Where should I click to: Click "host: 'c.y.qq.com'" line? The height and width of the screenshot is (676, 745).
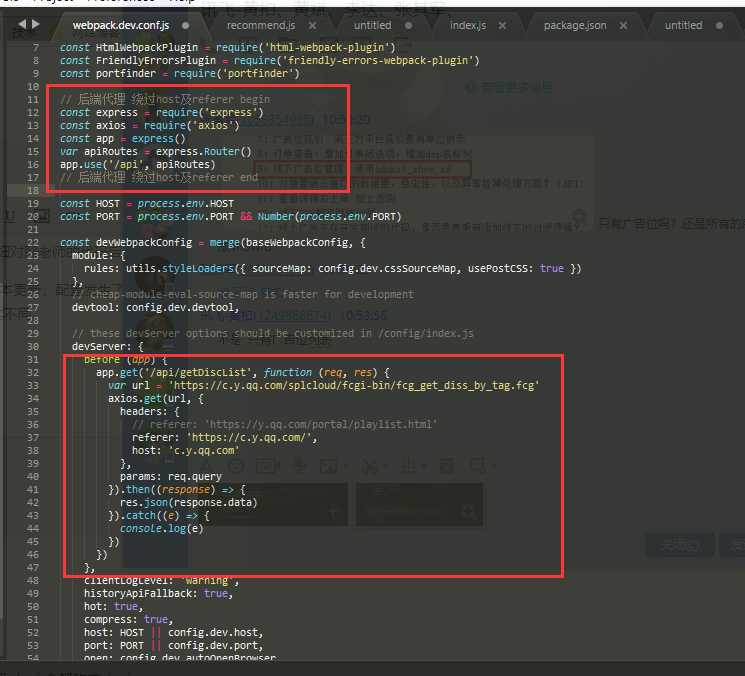click(x=186, y=450)
